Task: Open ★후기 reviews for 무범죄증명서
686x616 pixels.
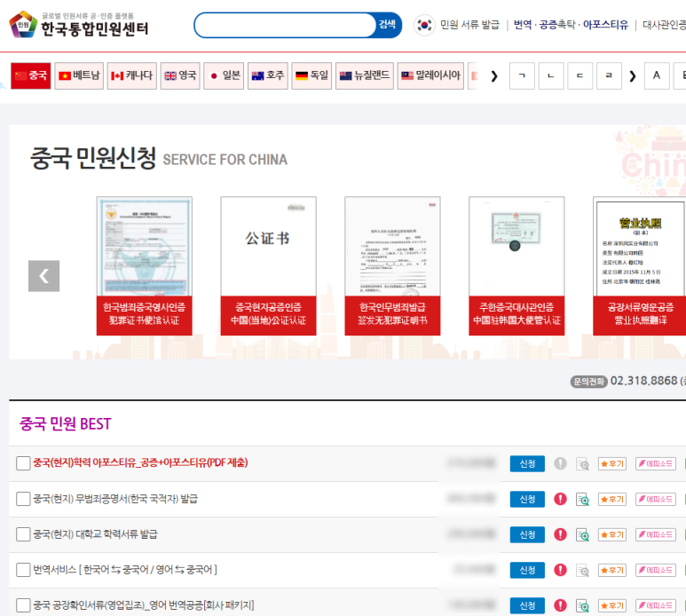Action: [612, 499]
